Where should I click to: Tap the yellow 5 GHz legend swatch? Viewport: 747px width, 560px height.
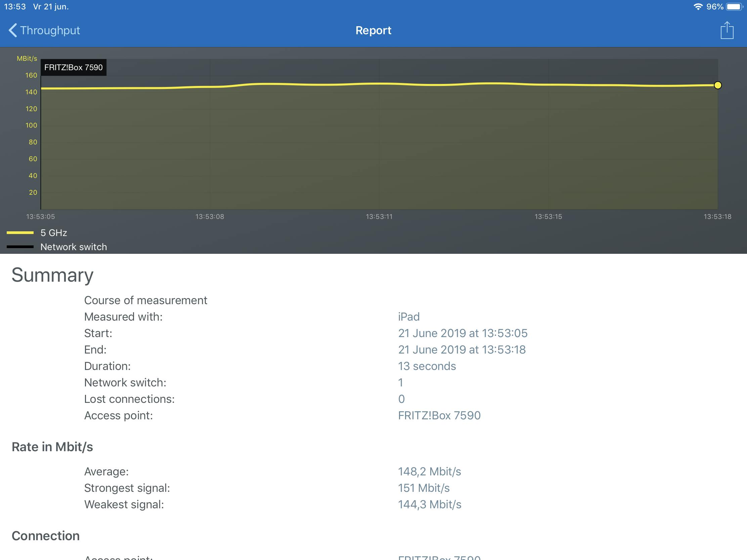[x=20, y=233]
